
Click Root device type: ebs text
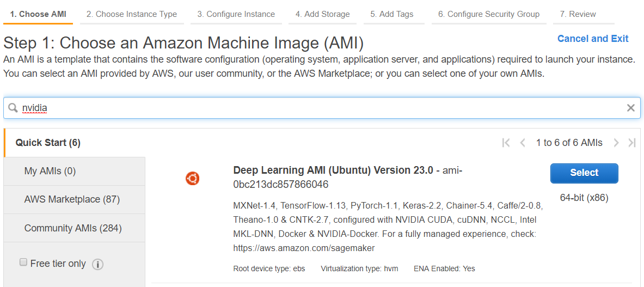268,269
